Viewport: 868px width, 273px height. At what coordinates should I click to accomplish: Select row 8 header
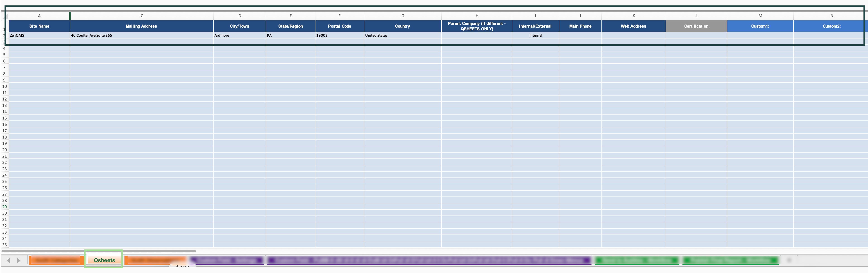coord(4,74)
